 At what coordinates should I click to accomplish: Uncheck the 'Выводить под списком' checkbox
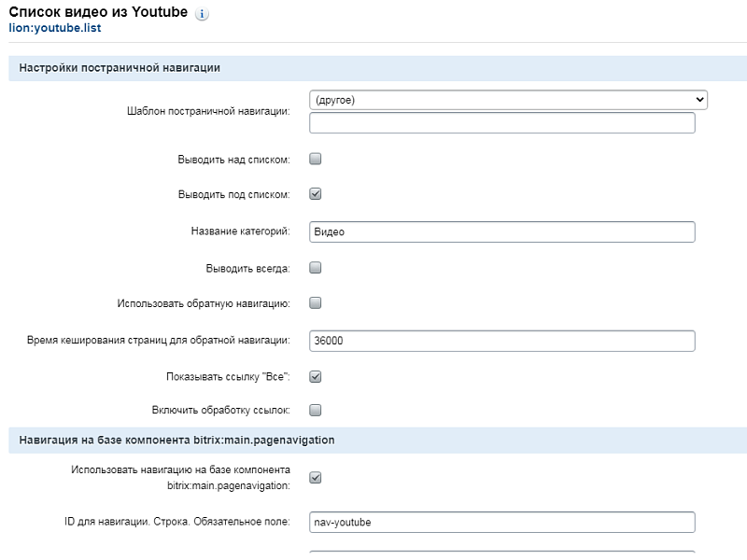(x=316, y=194)
